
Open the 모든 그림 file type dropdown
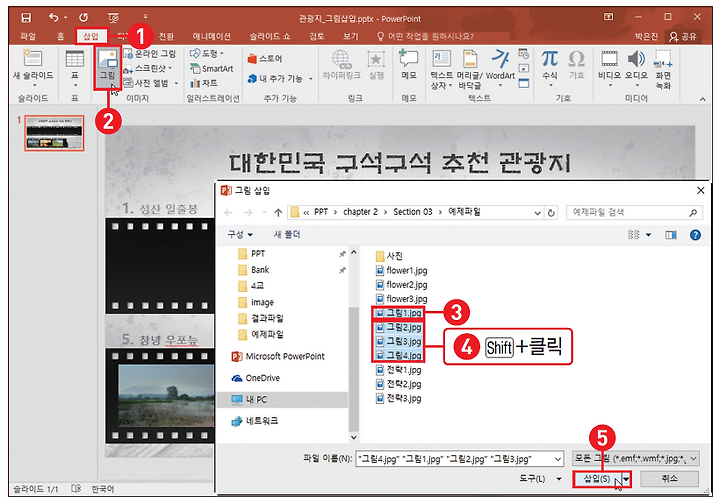tap(636, 458)
